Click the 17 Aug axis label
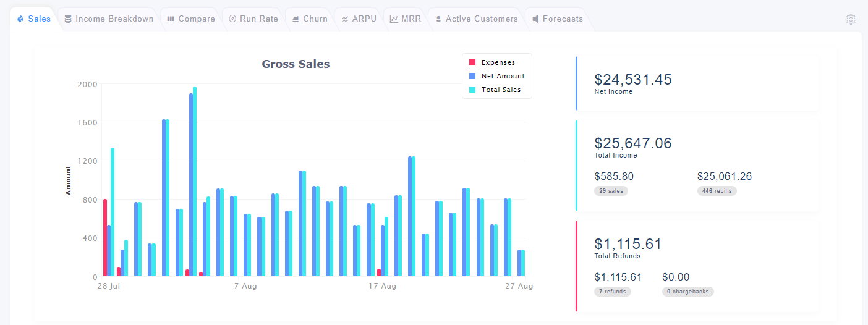The image size is (868, 325). pos(382,287)
